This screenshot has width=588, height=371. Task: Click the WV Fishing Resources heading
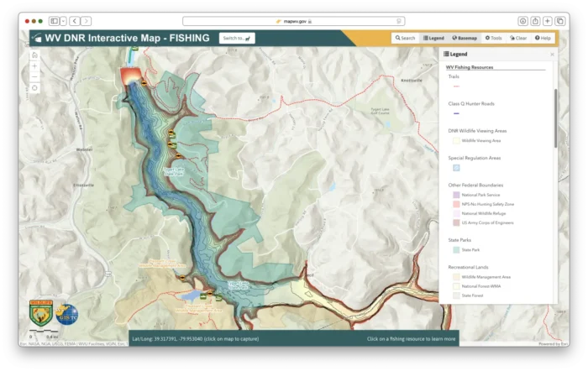pyautogui.click(x=470, y=67)
